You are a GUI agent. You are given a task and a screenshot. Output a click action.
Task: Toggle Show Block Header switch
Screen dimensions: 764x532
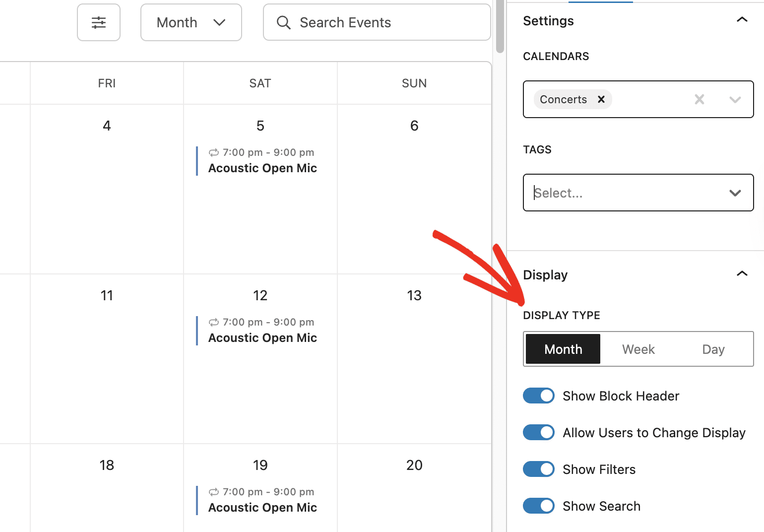[x=539, y=396]
